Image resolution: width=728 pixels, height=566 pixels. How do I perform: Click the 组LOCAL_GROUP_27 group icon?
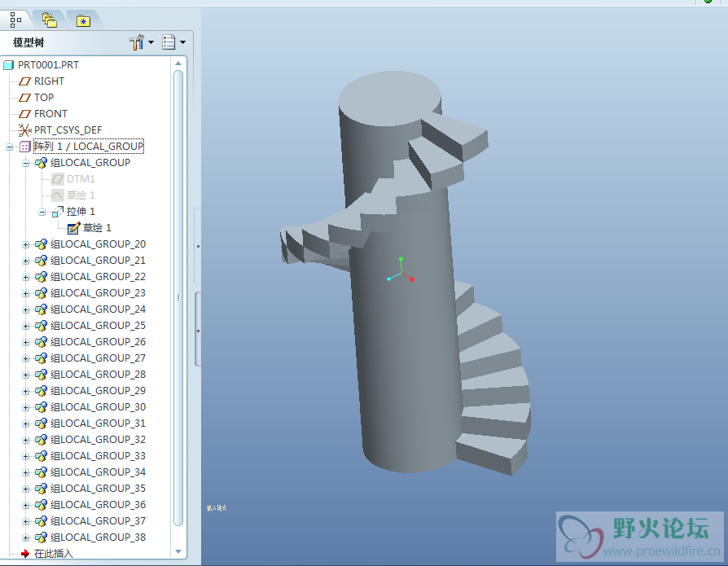42,358
